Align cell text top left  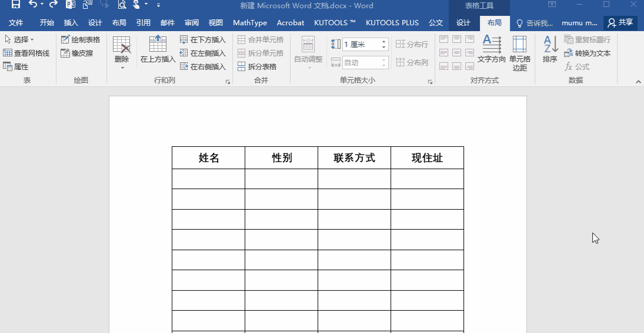click(x=443, y=39)
